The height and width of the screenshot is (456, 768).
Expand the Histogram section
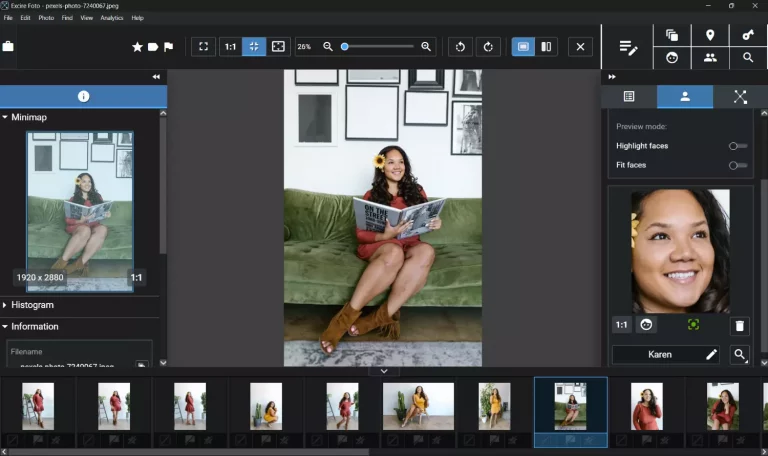pos(31,305)
